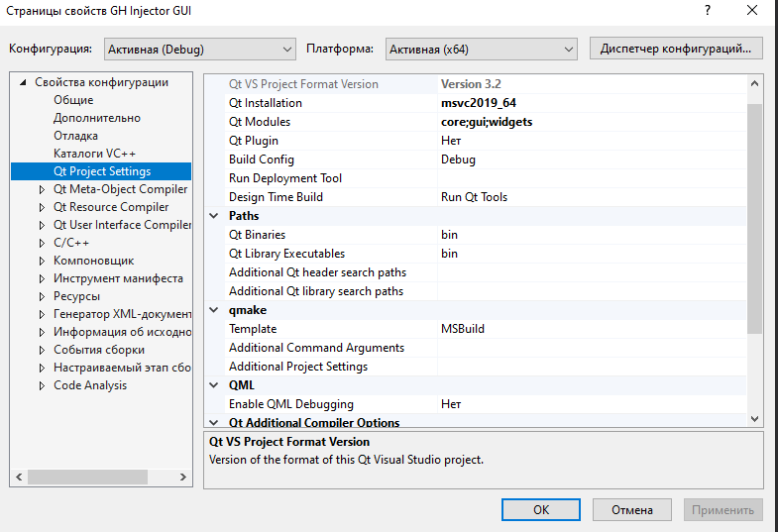778x532 pixels.
Task: Collapse the Свойства конфигурации tree node
Action: point(23,82)
